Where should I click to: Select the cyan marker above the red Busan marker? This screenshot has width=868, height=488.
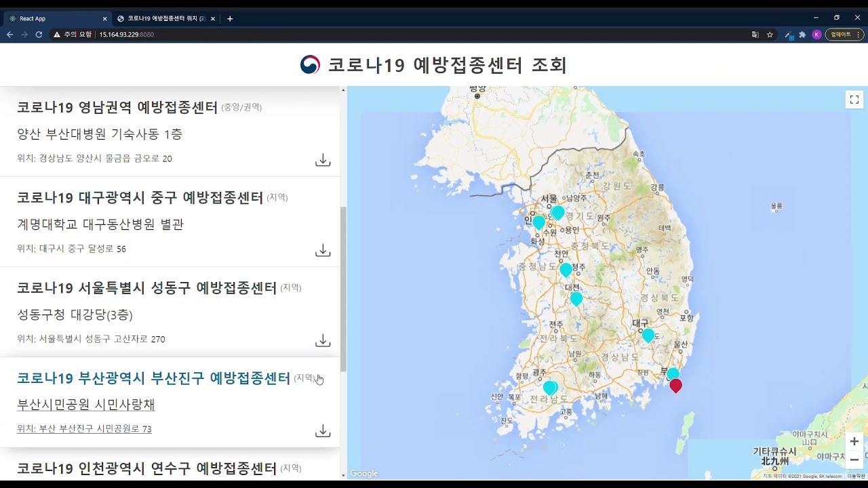tap(673, 373)
